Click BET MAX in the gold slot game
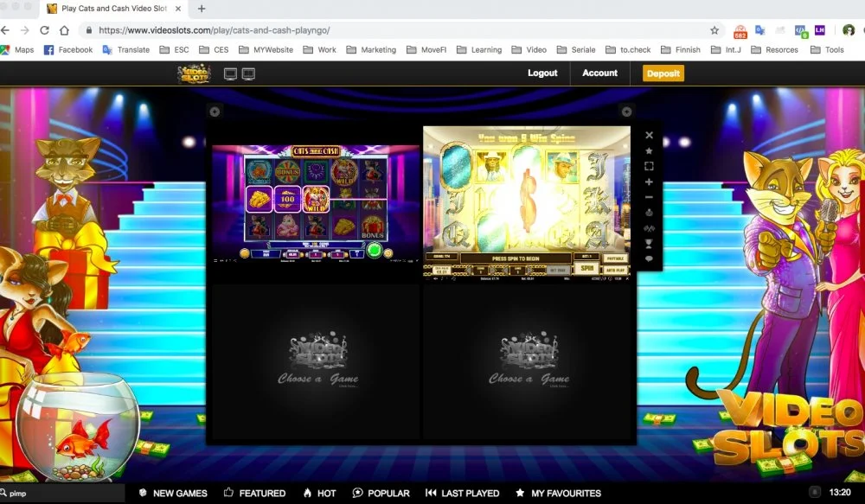865x504 pixels. pyautogui.click(x=558, y=271)
